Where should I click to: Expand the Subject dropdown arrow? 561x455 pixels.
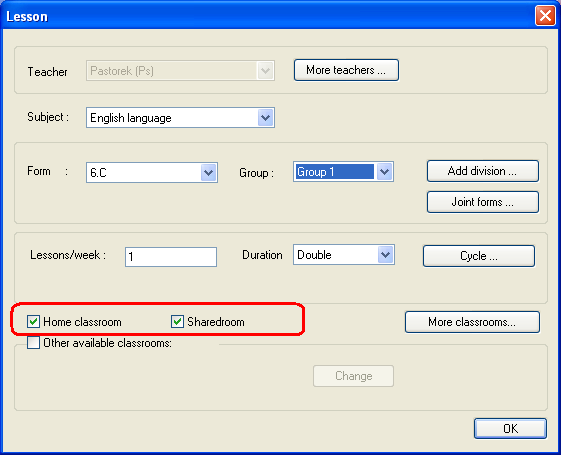265,118
